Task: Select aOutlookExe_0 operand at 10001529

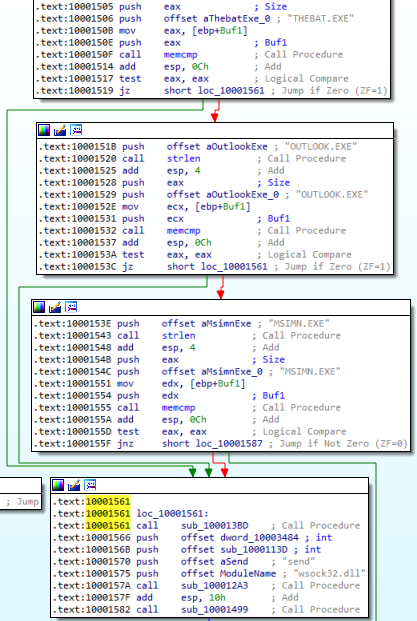Action: tap(242, 194)
